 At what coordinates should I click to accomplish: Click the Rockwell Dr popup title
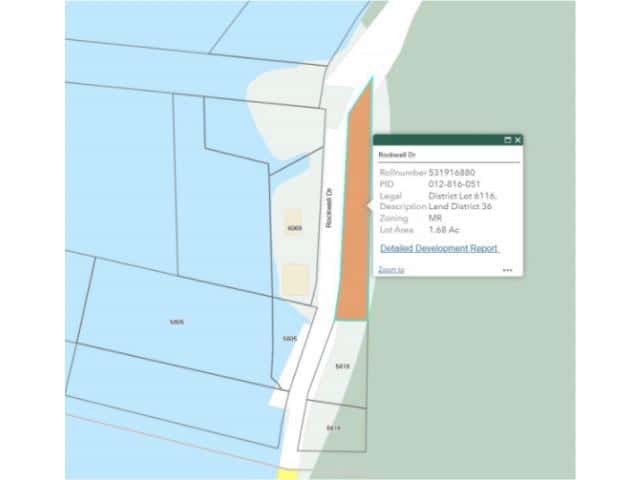click(396, 155)
